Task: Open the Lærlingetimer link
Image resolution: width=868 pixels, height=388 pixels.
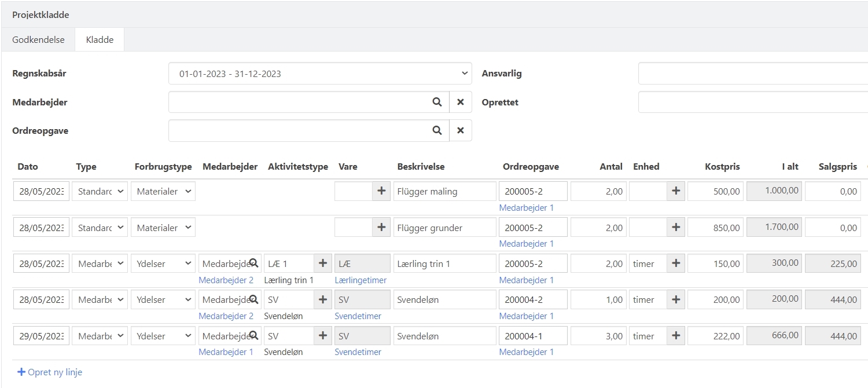Action: pyautogui.click(x=361, y=280)
